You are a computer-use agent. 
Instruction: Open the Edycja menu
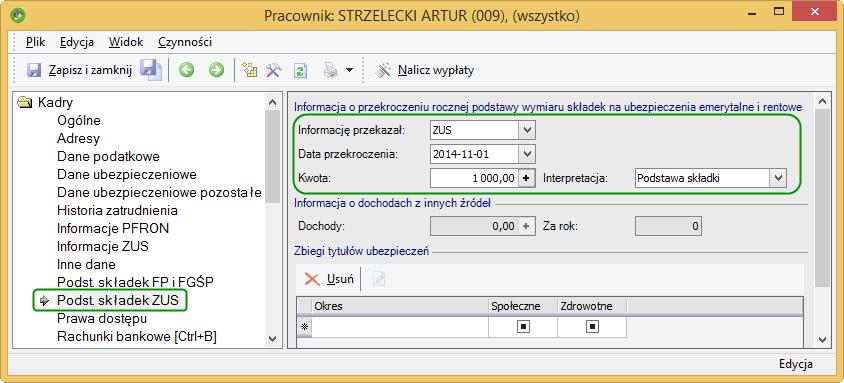coord(77,42)
